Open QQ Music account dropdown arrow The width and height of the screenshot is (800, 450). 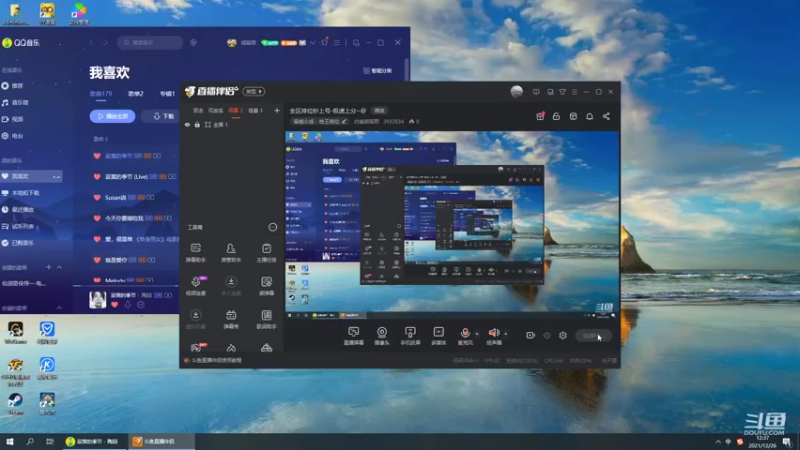pos(313,43)
